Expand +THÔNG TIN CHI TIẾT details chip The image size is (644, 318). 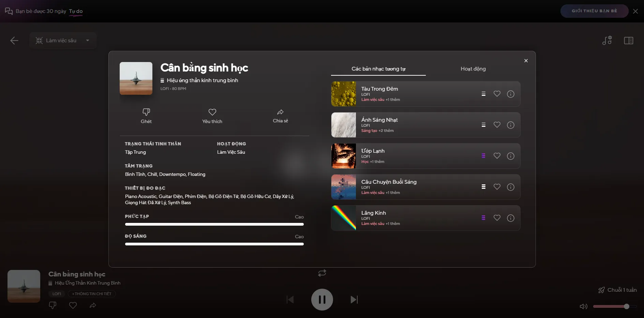click(x=92, y=294)
